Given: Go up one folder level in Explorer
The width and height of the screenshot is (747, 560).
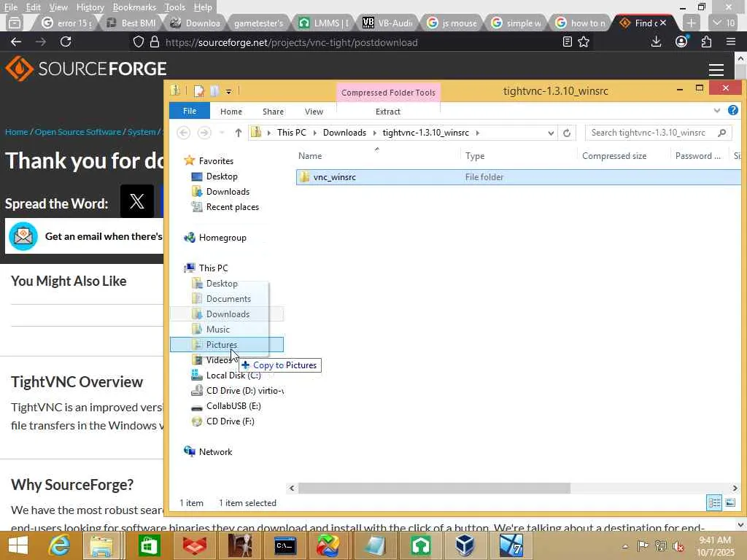Looking at the screenshot, I should [239, 133].
